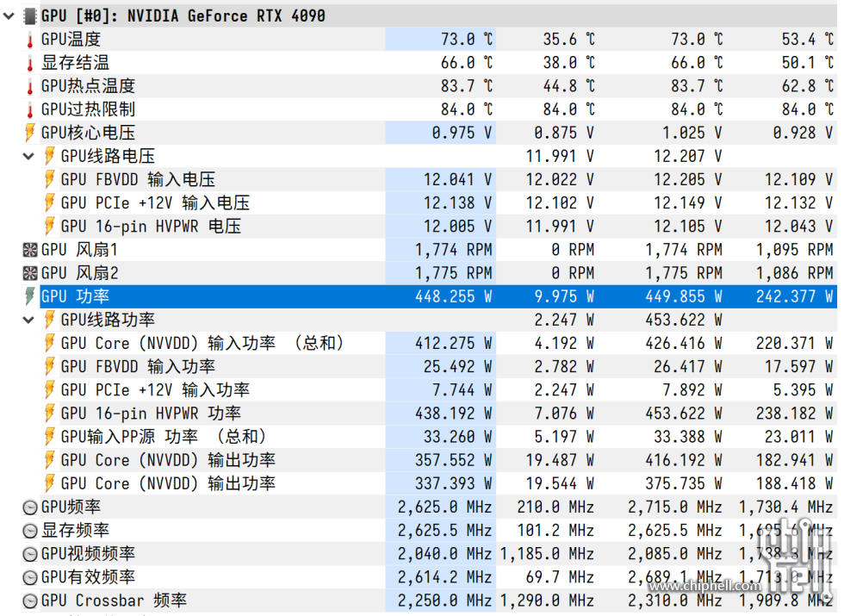Click the 83.7 ℃ current hotspot temperature value
This screenshot has width=844, height=616.
pos(467,86)
